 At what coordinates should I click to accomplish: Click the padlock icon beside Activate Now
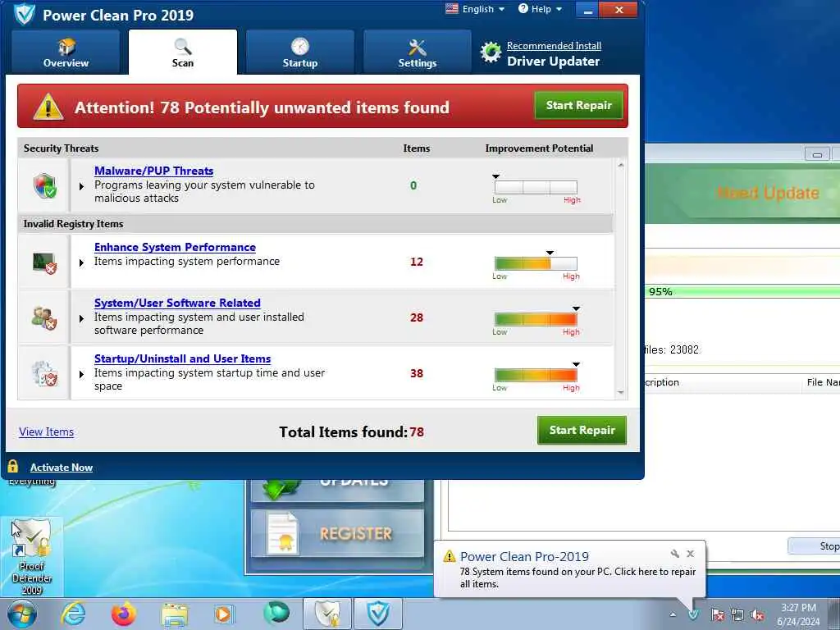pos(13,466)
